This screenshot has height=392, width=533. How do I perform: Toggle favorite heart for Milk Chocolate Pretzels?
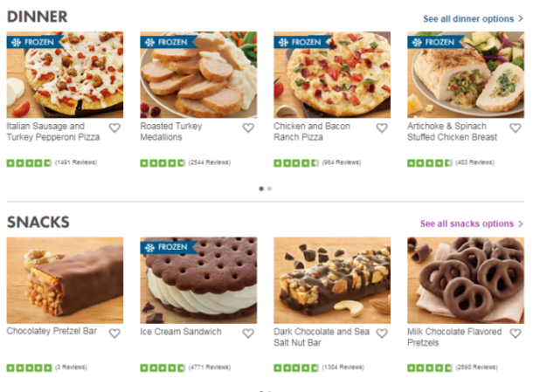point(516,334)
